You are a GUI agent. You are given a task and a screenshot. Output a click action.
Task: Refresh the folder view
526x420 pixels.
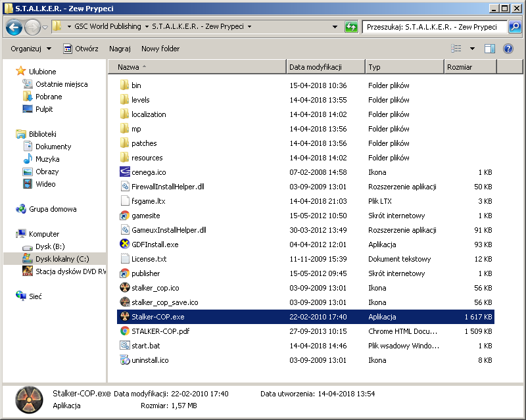pos(351,27)
